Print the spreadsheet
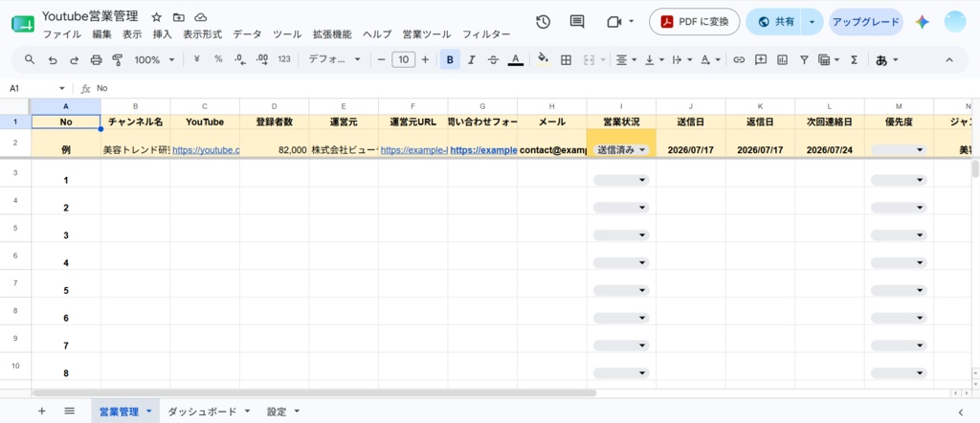Image resolution: width=980 pixels, height=423 pixels. tap(96, 60)
